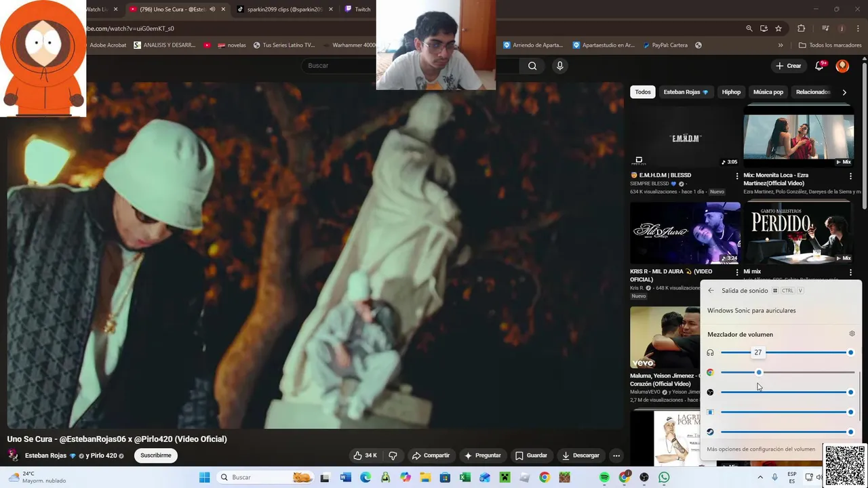Open E.M.H.D.M | BLESSD video thumbnail
The height and width of the screenshot is (488, 868).
coord(685,136)
